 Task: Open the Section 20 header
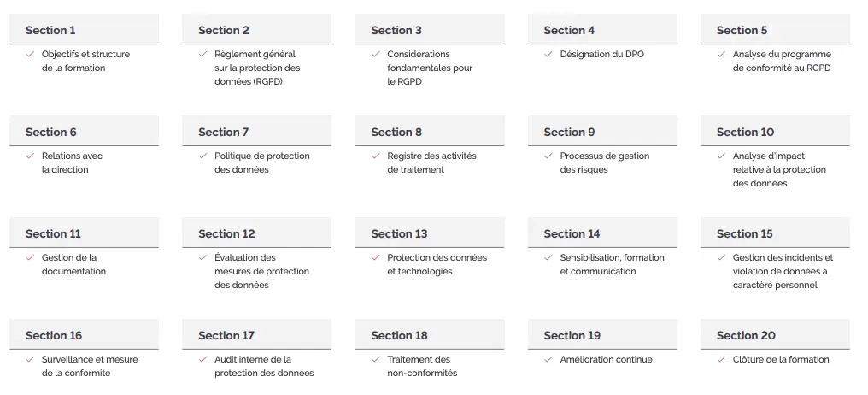[x=775, y=334]
